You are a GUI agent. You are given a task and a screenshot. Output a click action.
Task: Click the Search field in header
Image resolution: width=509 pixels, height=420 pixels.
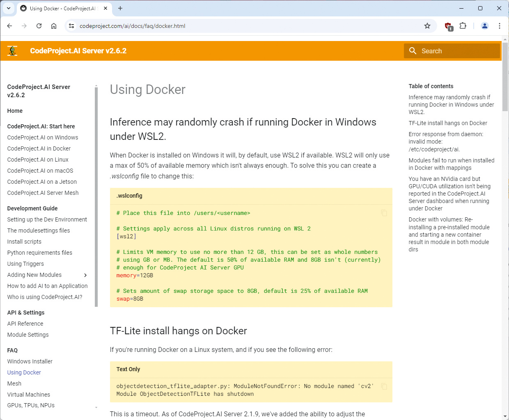452,51
